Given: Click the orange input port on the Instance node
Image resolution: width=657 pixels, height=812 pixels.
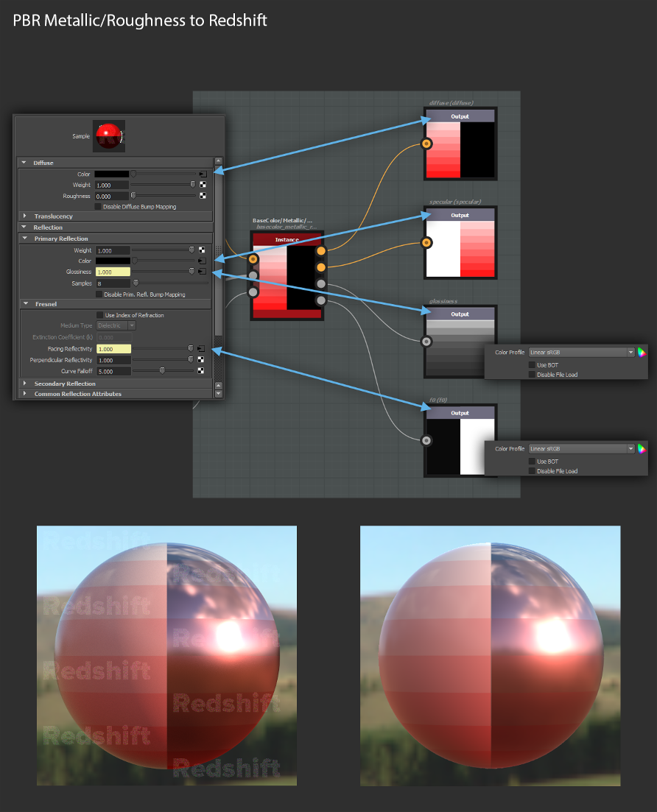Looking at the screenshot, I should (x=253, y=259).
